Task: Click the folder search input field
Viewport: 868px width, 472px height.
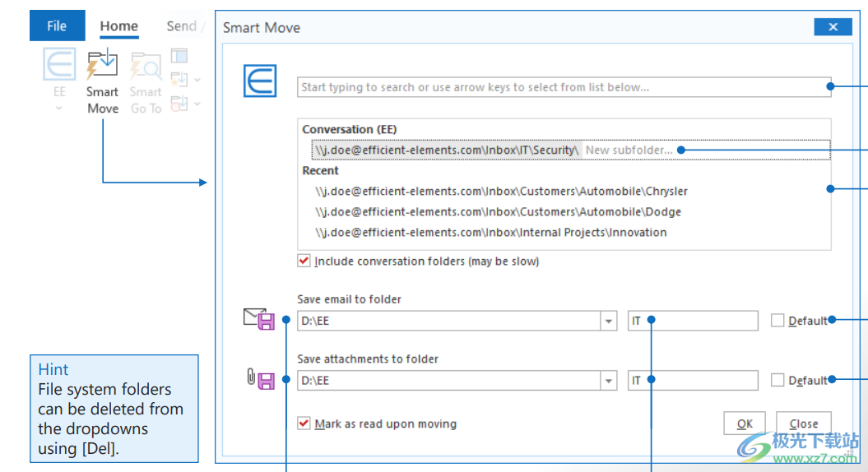Action: click(x=564, y=87)
